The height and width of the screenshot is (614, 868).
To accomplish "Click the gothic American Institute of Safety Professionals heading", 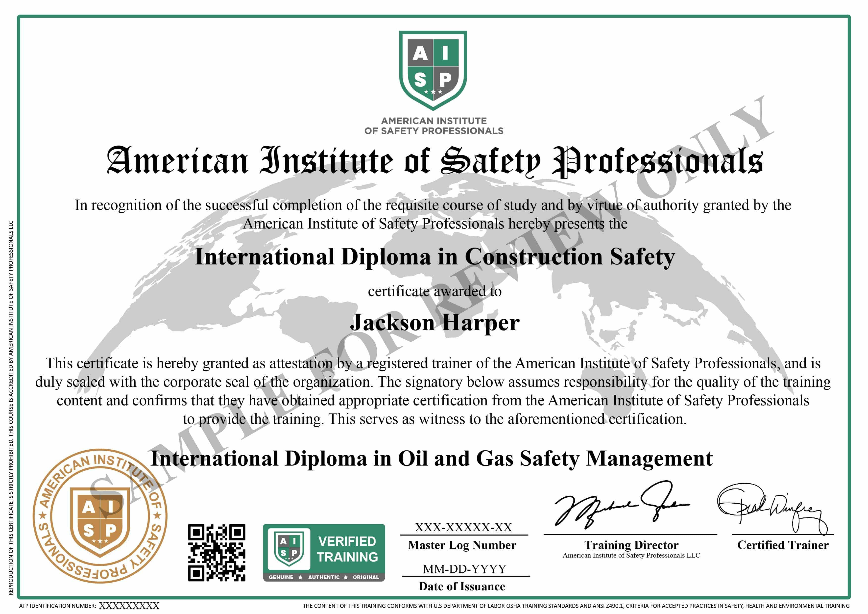I will (x=435, y=161).
